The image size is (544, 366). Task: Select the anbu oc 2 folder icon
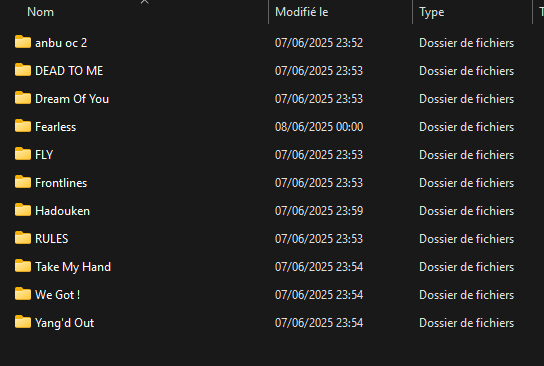(23, 42)
